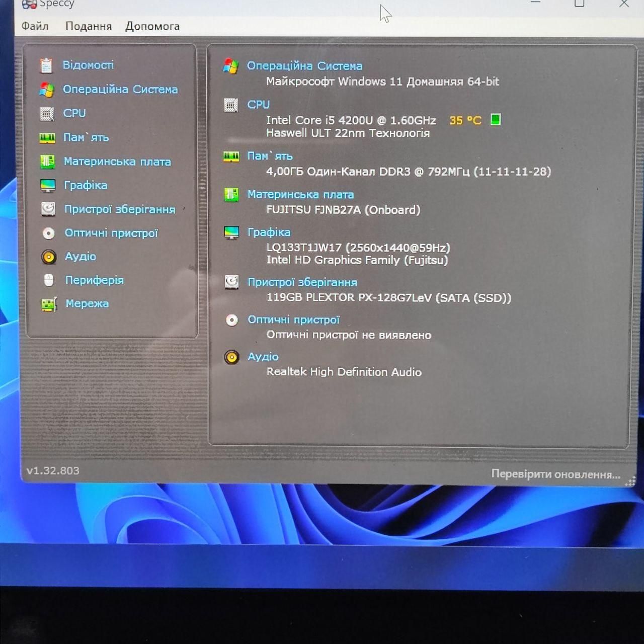This screenshot has width=644, height=644.
Task: Open Материнська плата sidebar icon
Action: (x=47, y=162)
